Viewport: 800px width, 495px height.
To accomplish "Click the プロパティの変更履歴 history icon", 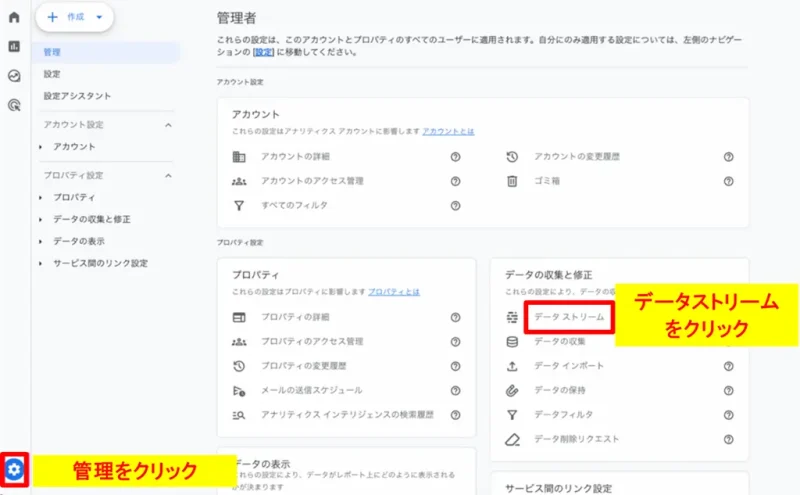I will click(x=239, y=366).
